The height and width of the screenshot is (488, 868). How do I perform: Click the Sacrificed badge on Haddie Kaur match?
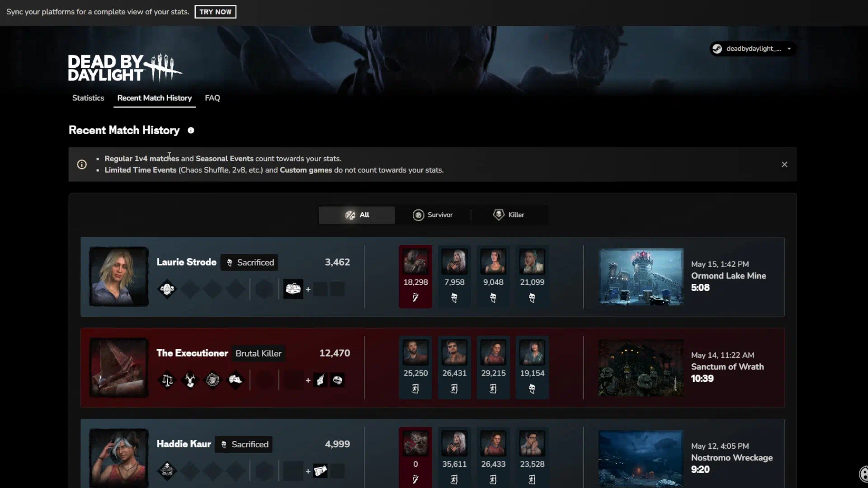pos(244,445)
